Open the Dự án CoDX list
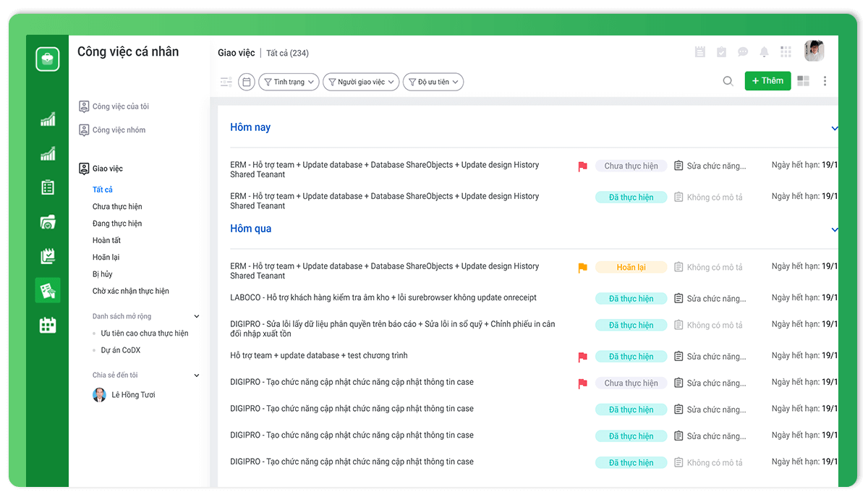 click(x=121, y=350)
